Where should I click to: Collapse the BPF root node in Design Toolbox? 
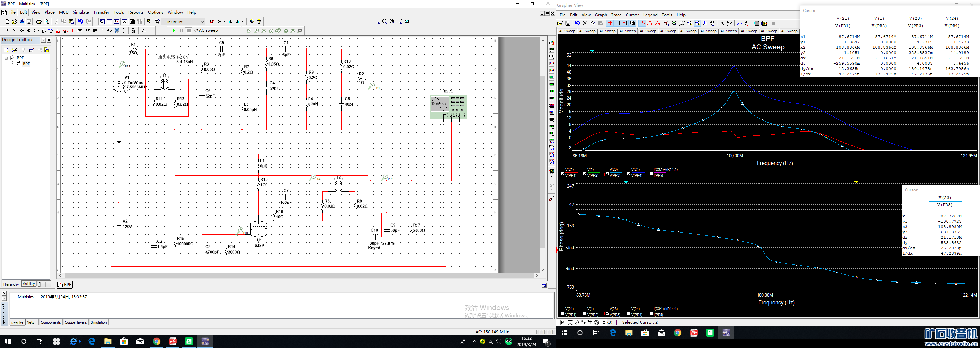tap(7, 58)
